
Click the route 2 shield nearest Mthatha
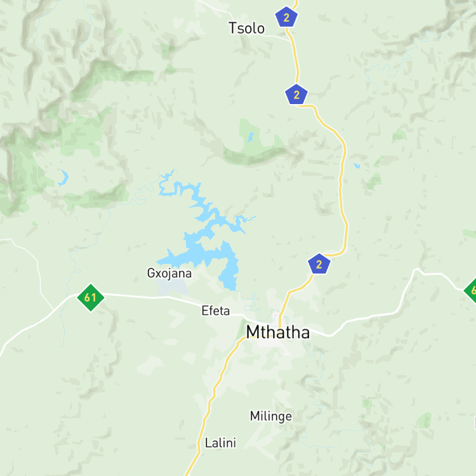tap(319, 264)
